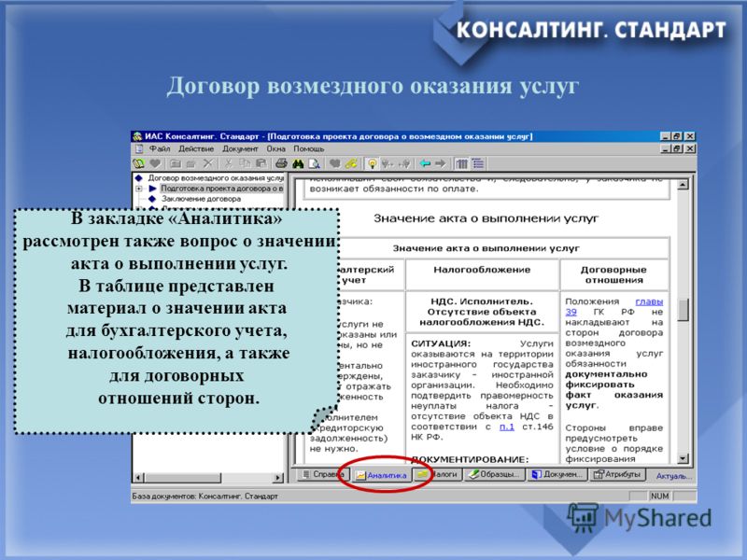The height and width of the screenshot is (560, 747).
Task: Click the НДС. Исполнитель. heading cell
Action: click(x=482, y=312)
